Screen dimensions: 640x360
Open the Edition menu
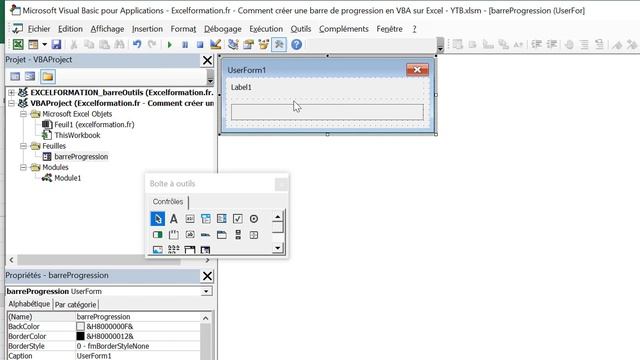coord(70,29)
